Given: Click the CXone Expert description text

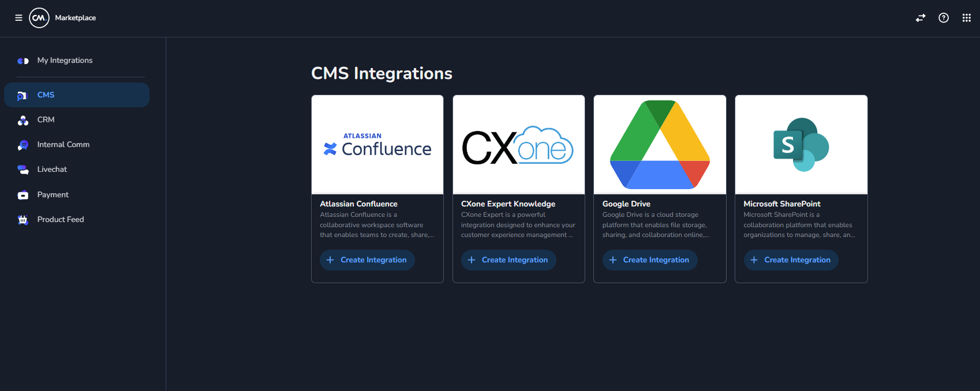Looking at the screenshot, I should (x=518, y=225).
